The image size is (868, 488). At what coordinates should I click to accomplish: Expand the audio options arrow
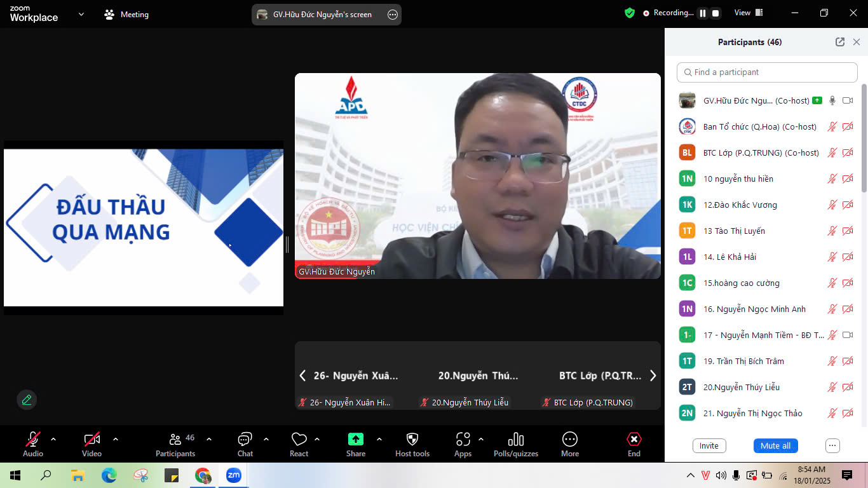click(53, 439)
